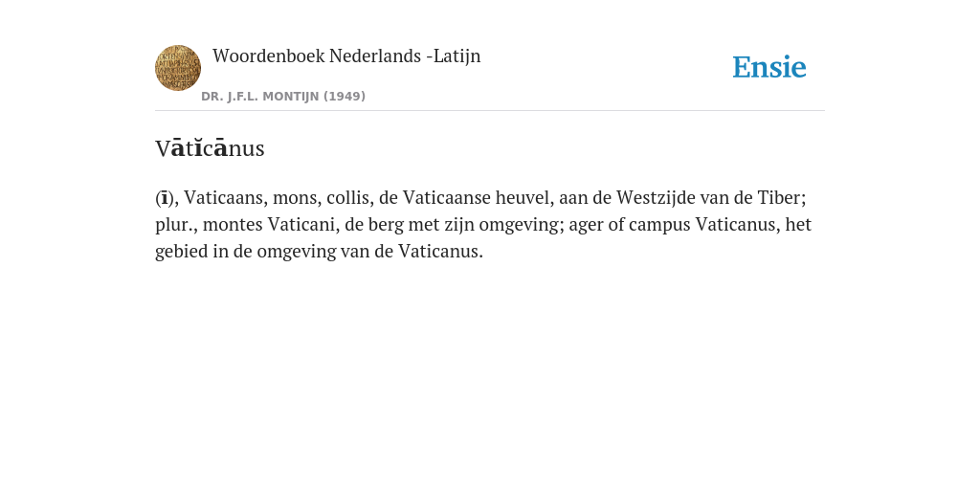980x490 pixels.
Task: Open the Woordenboek Nederlands -Latijn title
Action: (x=346, y=56)
